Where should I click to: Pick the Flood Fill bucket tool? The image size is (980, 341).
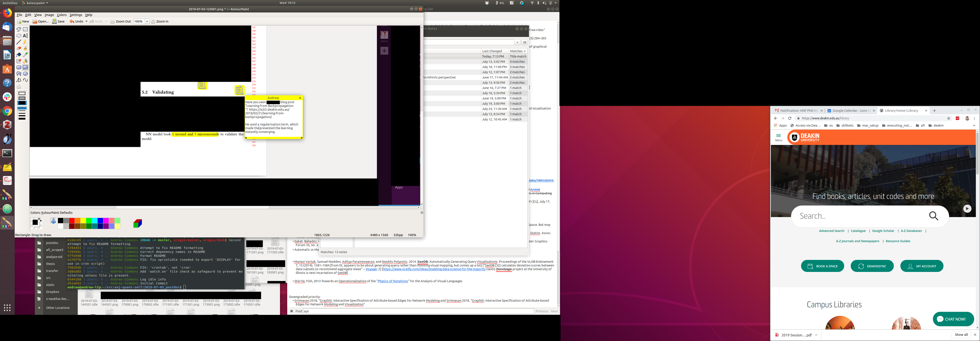point(19,55)
